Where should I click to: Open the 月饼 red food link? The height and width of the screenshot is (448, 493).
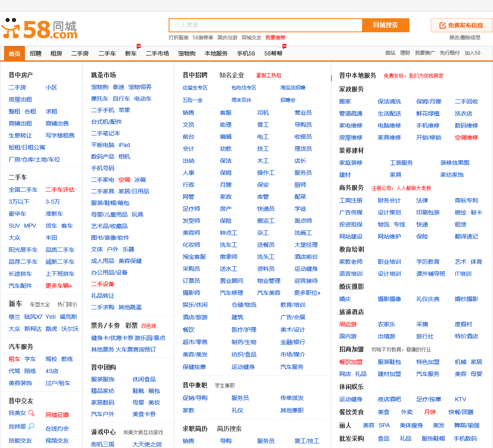[430, 412]
